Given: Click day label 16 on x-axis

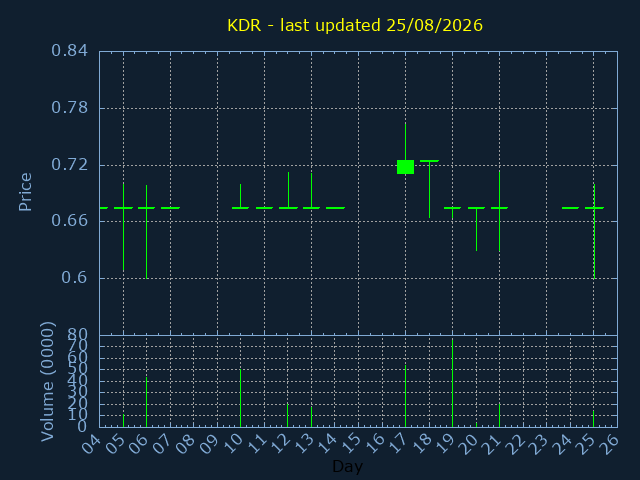Looking at the screenshot, I should click(373, 444).
